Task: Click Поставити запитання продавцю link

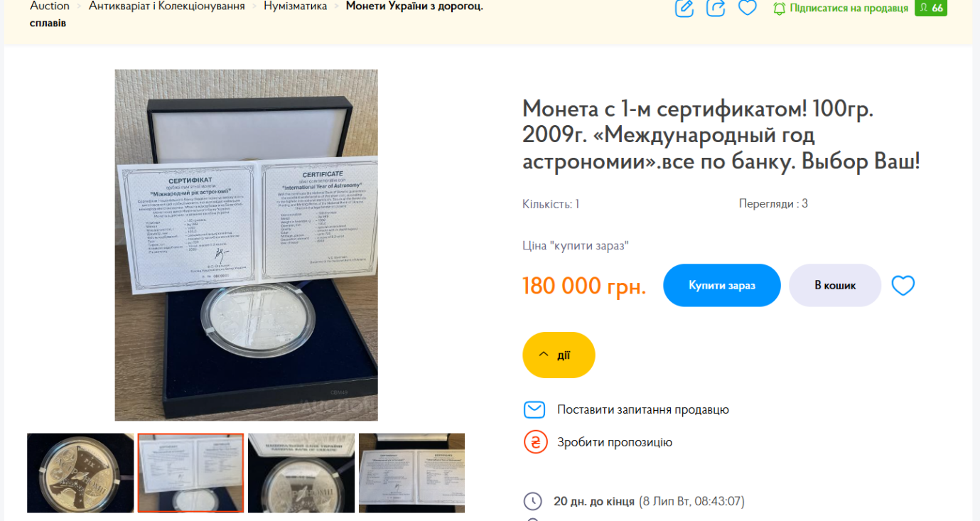Action: (x=643, y=409)
